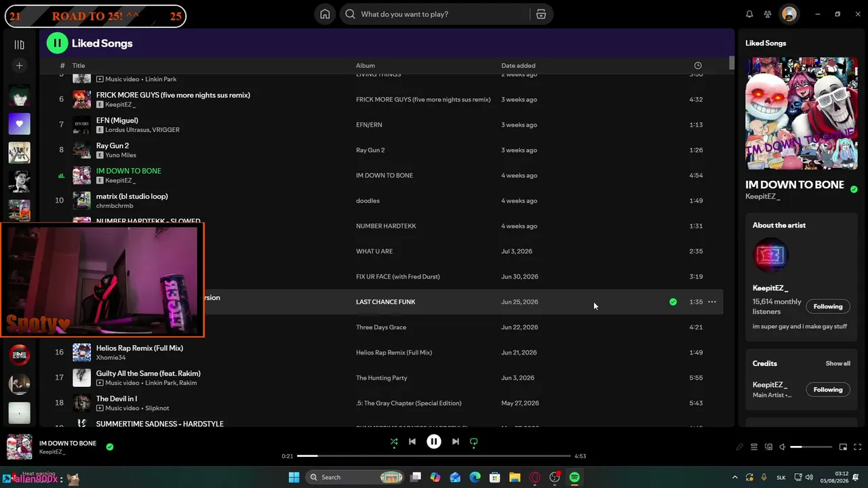Open now playing cover art in right panel
This screenshot has height=488, width=868.
pos(802,113)
